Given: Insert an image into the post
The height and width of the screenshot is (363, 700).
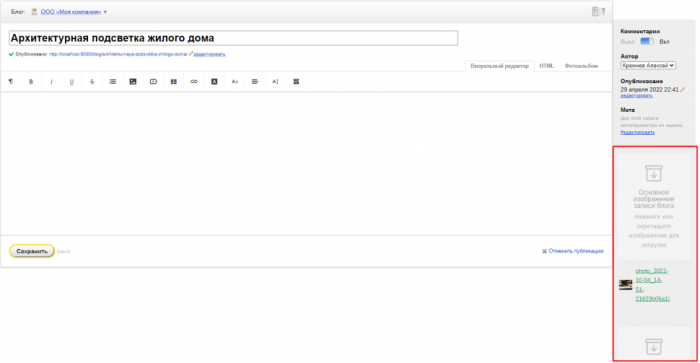Looking at the screenshot, I should 133,82.
